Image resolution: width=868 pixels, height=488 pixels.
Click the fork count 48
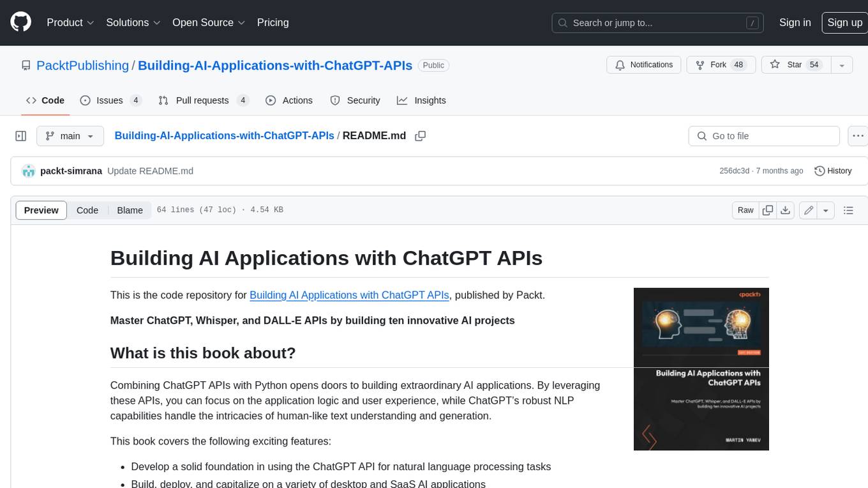[738, 65]
